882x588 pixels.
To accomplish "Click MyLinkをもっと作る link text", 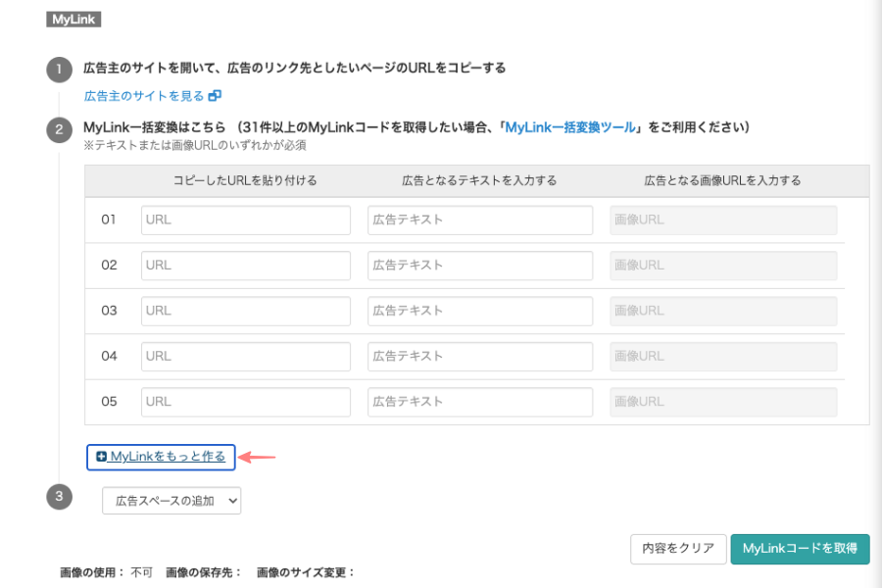I will pos(168,457).
